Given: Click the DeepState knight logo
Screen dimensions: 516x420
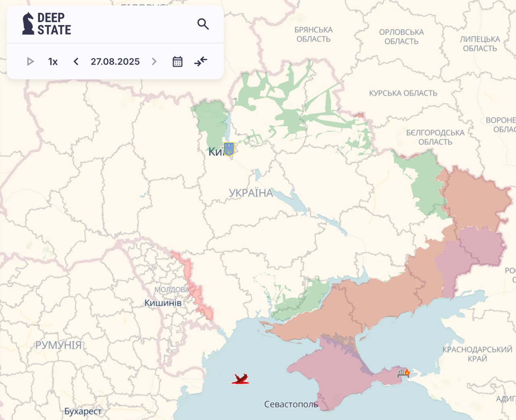Looking at the screenshot, I should [x=28, y=24].
